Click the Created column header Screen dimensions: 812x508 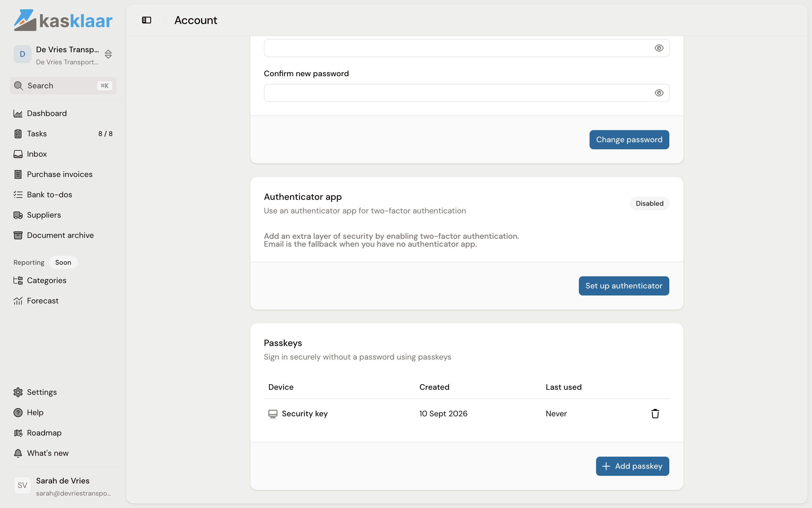coord(434,387)
